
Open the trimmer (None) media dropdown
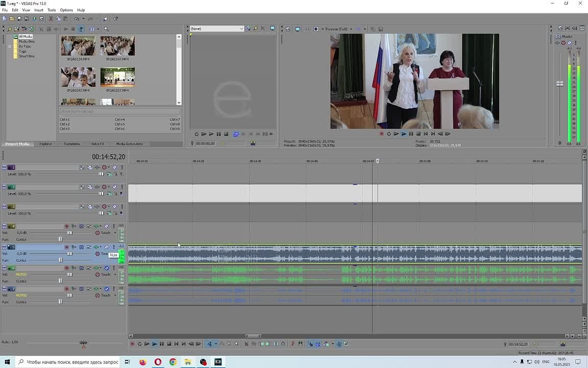[241, 29]
